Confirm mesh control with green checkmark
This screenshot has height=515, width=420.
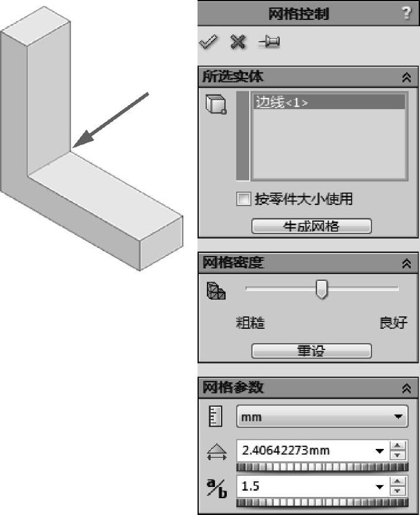tap(208, 42)
